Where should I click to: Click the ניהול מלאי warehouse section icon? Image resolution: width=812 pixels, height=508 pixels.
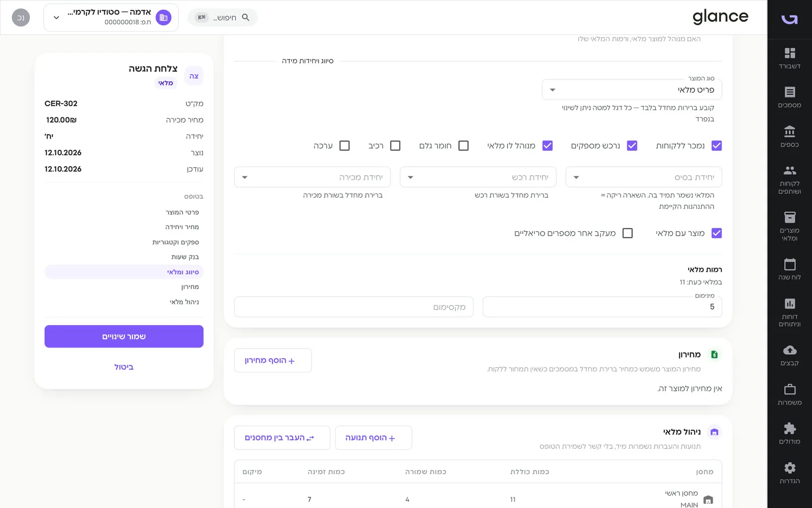[714, 432]
